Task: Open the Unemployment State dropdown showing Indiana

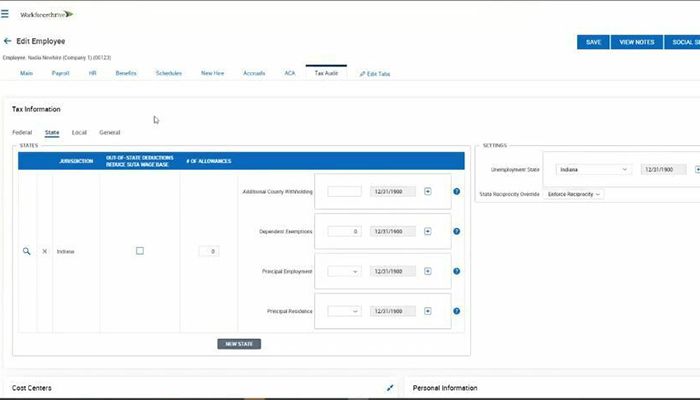Action: pos(593,170)
